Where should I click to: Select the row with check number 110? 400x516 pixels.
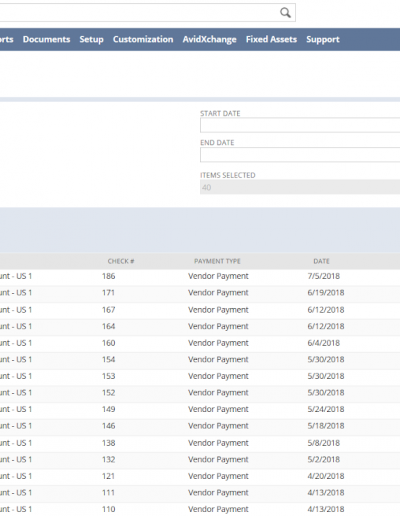pos(200,509)
